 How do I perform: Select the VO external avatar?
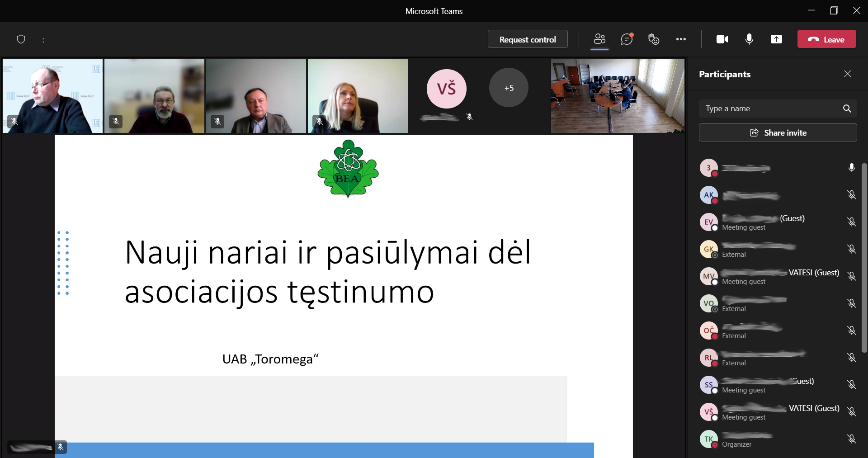(708, 303)
